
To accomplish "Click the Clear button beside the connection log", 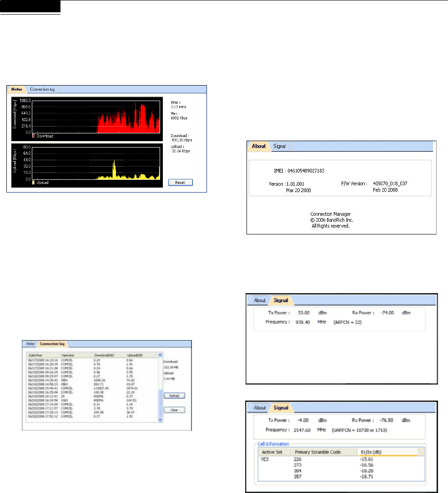I will click(174, 410).
